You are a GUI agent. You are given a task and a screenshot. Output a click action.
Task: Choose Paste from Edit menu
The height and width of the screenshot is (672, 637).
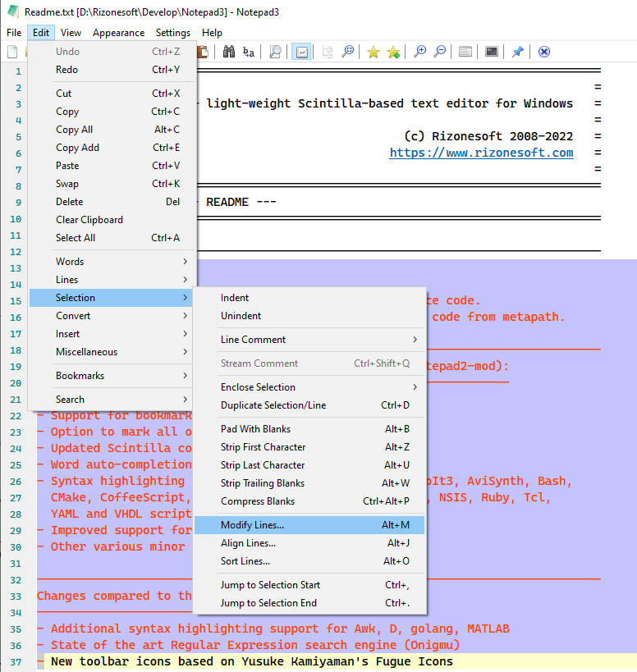[x=112, y=166]
